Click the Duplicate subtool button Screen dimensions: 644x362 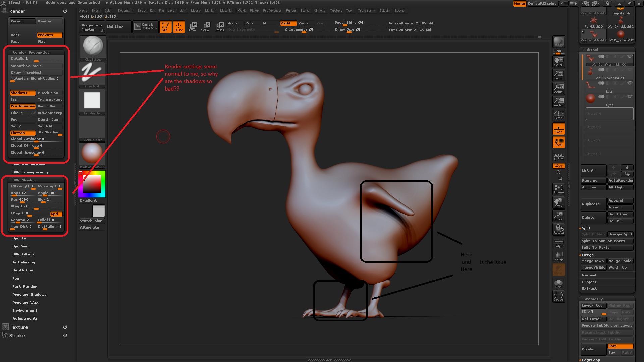tap(593, 204)
